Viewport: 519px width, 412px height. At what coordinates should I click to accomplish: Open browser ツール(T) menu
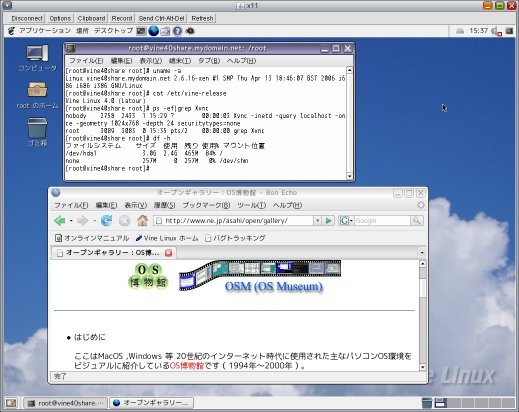pyautogui.click(x=251, y=205)
